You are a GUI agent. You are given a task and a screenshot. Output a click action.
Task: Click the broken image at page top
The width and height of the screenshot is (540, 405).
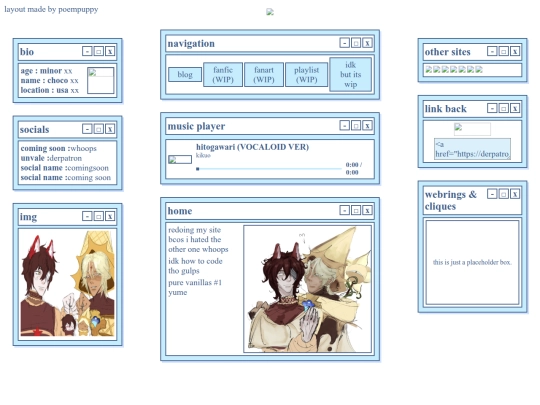pos(270,12)
